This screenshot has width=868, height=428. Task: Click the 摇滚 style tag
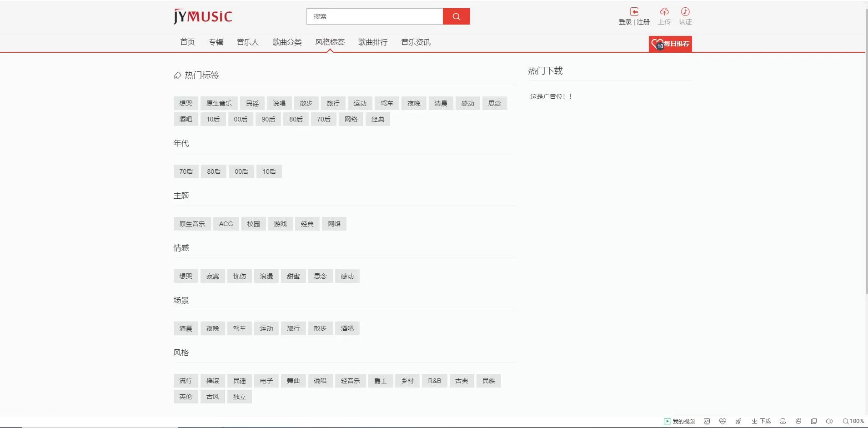(x=213, y=381)
